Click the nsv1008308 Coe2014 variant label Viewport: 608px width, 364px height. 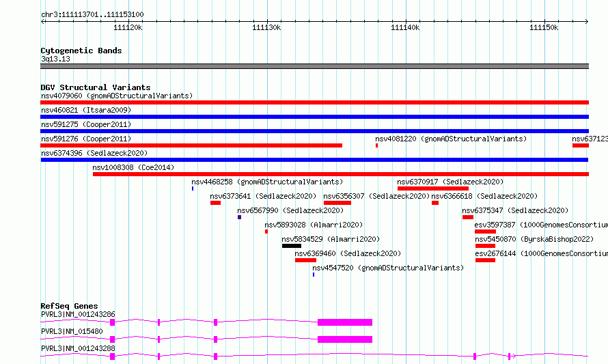click(x=133, y=167)
